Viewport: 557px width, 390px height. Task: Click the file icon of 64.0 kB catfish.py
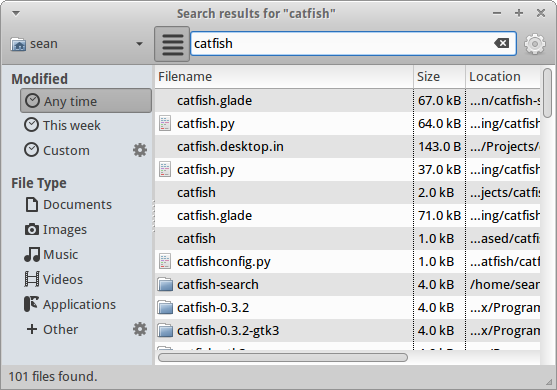[x=165, y=124]
